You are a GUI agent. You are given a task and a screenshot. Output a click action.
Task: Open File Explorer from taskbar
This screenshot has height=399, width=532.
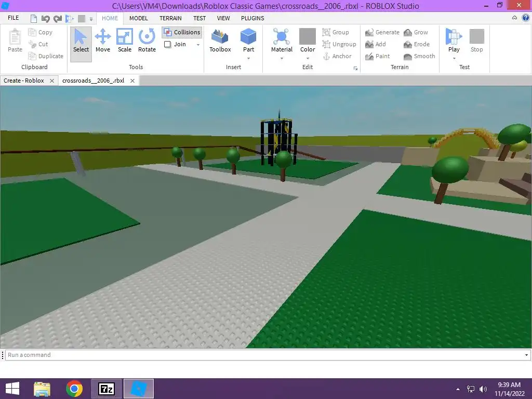42,389
